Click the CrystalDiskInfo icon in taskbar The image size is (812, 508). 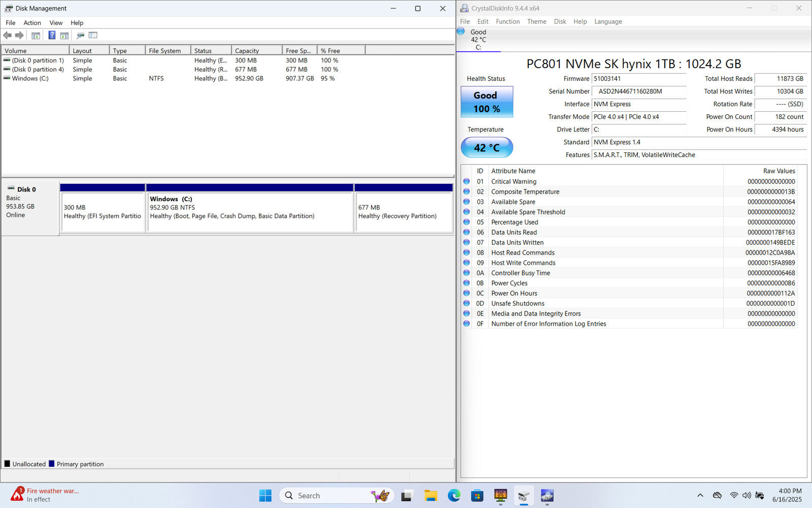point(547,495)
